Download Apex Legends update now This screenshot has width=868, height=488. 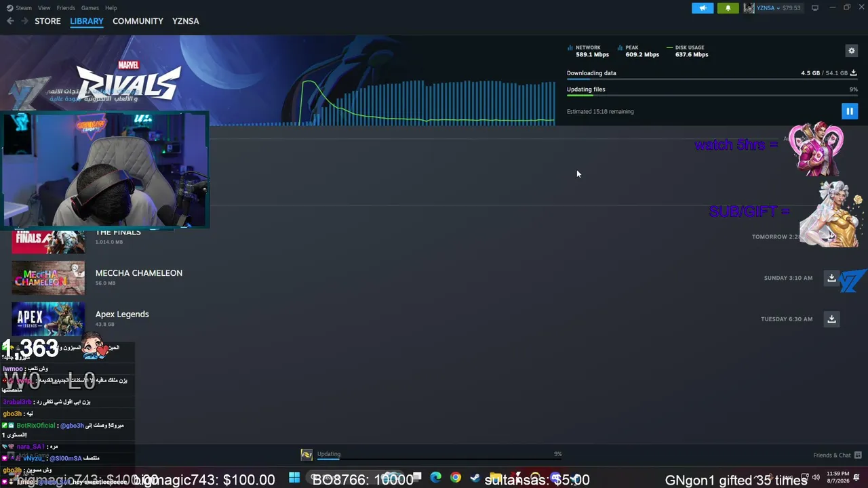tap(831, 319)
